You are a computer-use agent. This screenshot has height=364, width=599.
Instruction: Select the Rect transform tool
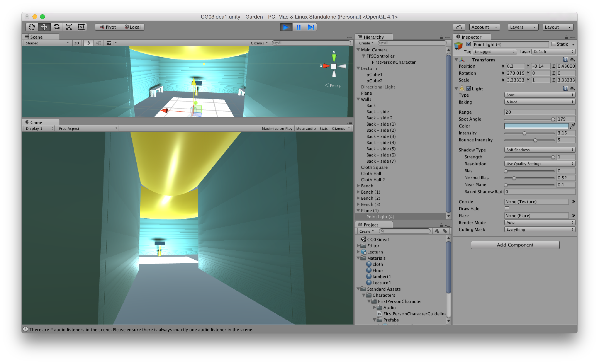click(81, 27)
